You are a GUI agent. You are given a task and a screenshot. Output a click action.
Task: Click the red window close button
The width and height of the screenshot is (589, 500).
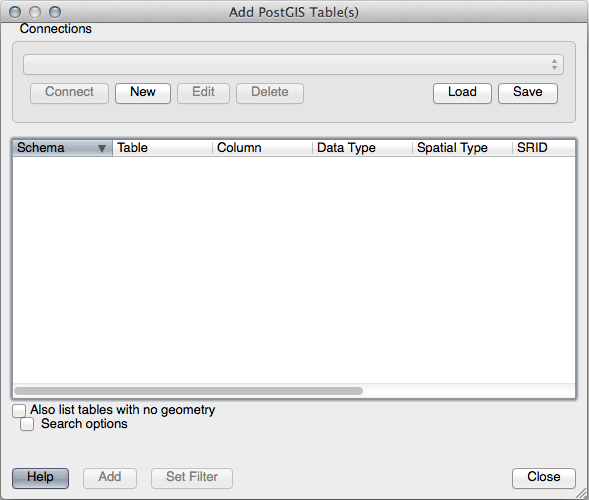(15, 12)
